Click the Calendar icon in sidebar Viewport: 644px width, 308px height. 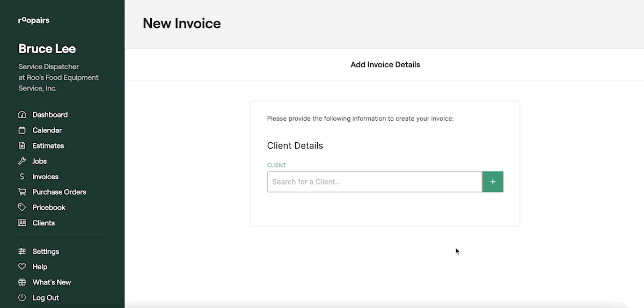point(22,130)
